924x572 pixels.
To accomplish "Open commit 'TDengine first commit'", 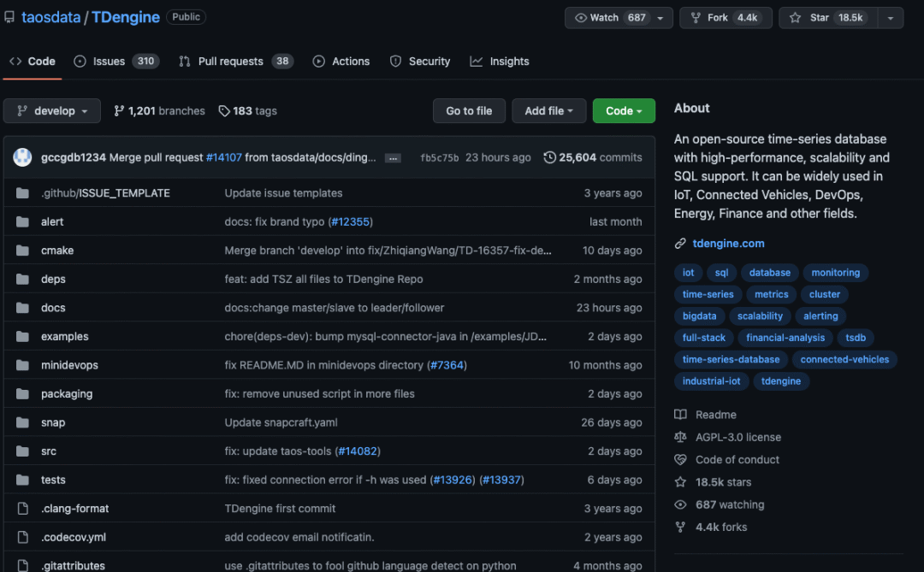I will (x=280, y=509).
